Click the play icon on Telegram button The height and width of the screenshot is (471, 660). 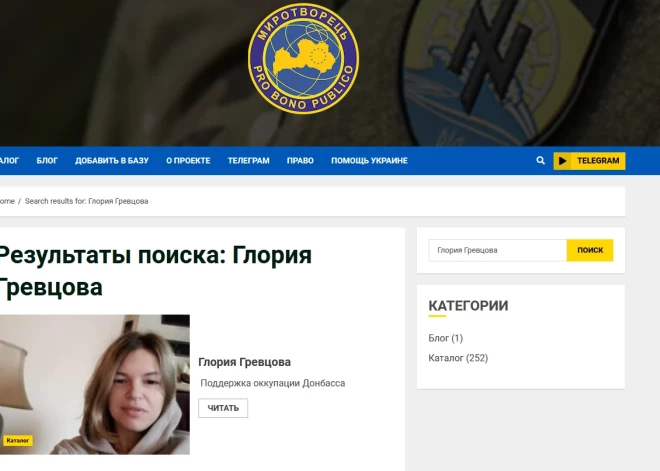point(562,161)
